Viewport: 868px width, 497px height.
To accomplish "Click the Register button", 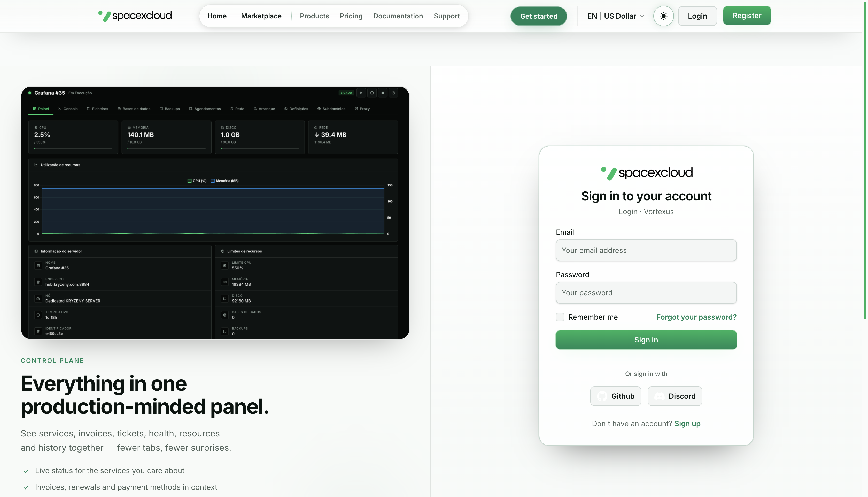I will (747, 16).
